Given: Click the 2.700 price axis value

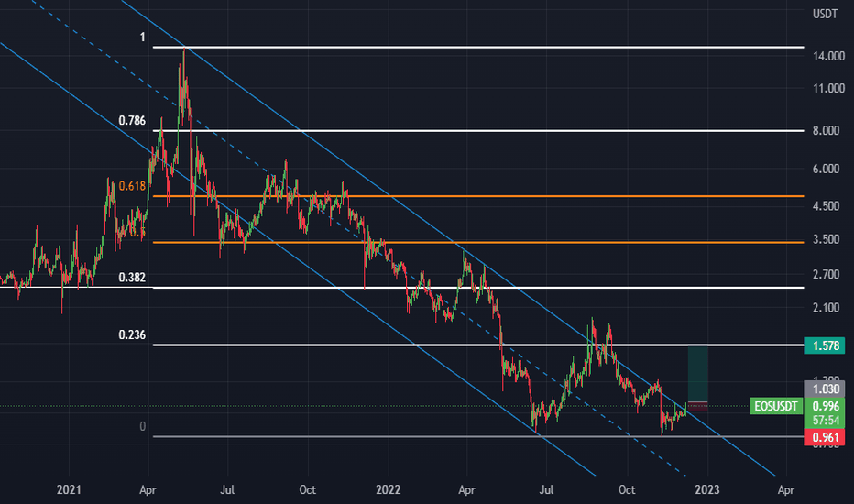Looking at the screenshot, I should [827, 274].
